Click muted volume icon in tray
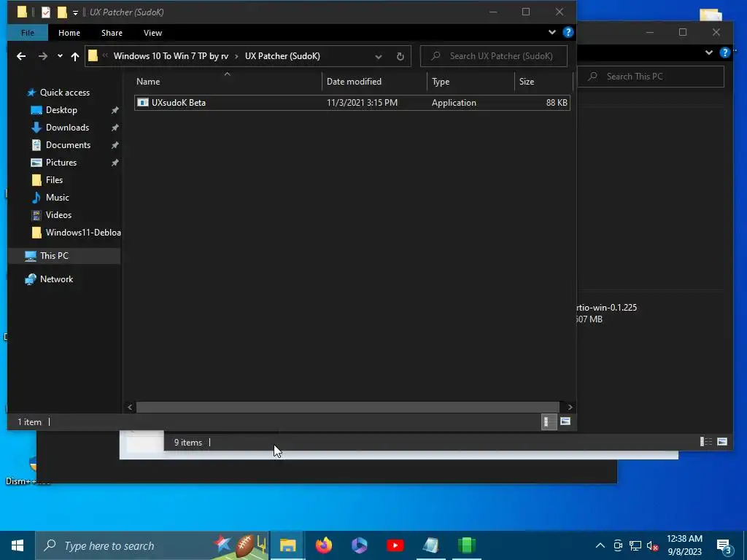The height and width of the screenshot is (560, 747). (653, 545)
